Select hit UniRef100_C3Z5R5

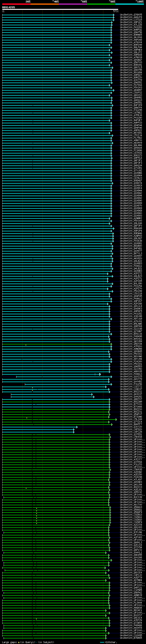(x=131, y=590)
